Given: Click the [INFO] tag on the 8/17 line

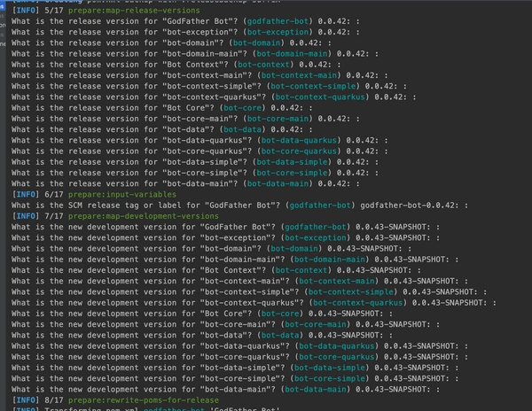Looking at the screenshot, I should point(26,399).
